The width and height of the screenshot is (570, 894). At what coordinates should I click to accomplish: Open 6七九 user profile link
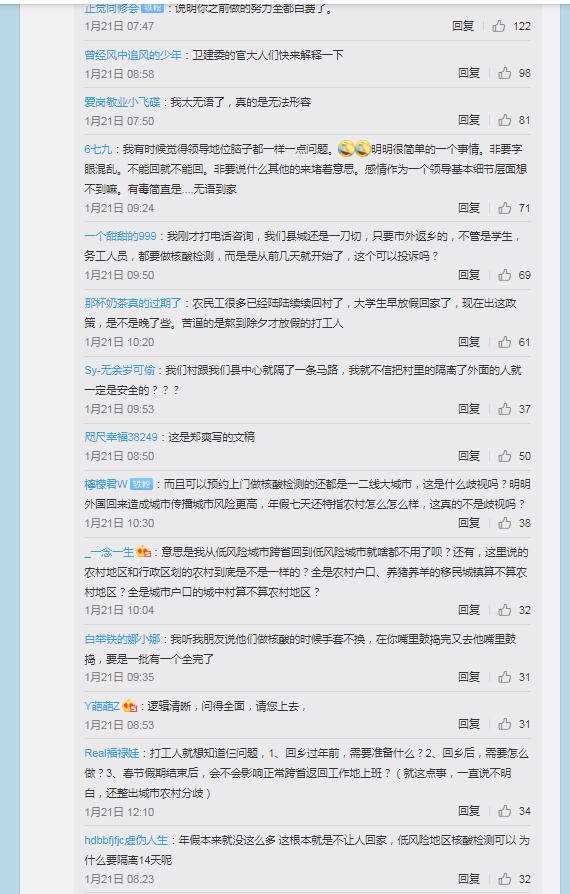[98, 149]
